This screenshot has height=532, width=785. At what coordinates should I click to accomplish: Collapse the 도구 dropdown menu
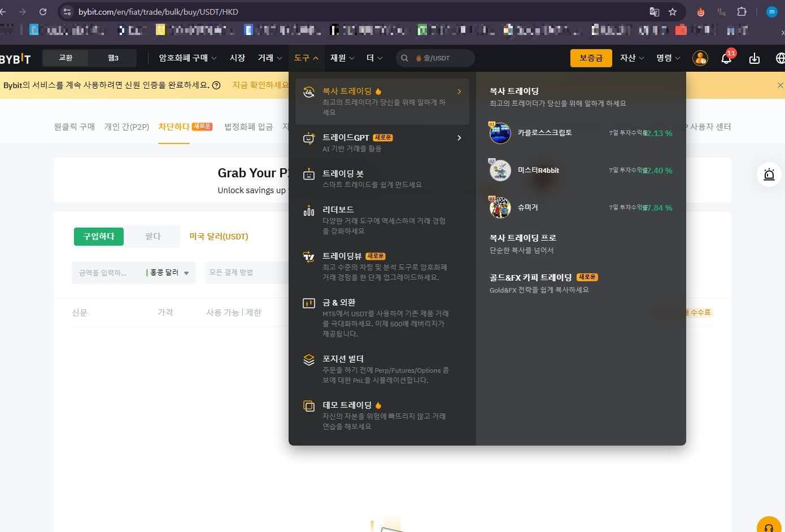pyautogui.click(x=307, y=58)
